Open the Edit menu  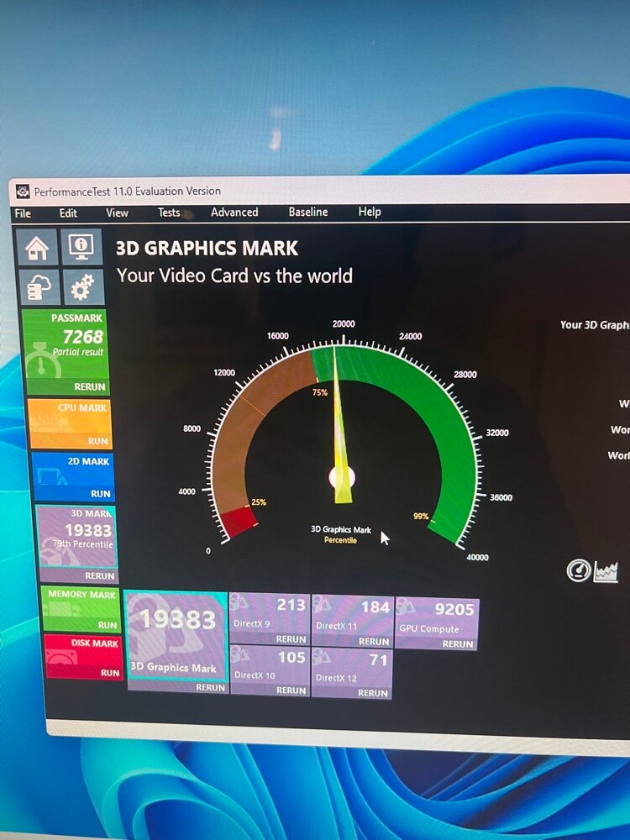click(68, 213)
